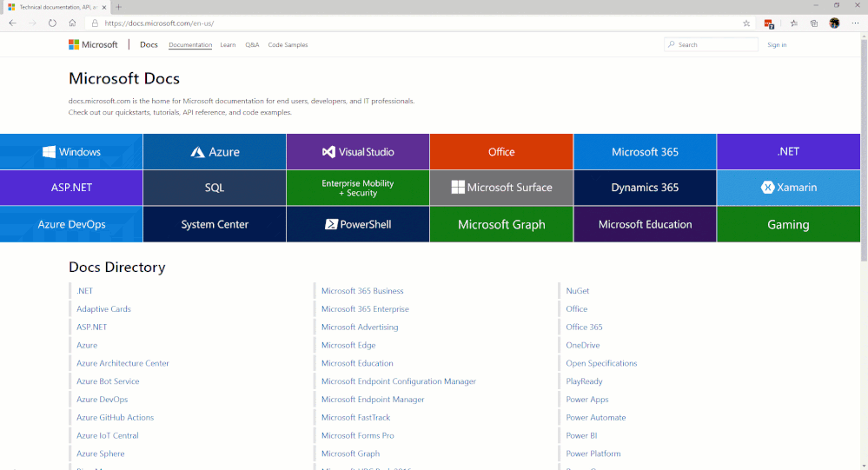Open the Azure DevOps tile
The image size is (868, 470).
[x=71, y=224]
